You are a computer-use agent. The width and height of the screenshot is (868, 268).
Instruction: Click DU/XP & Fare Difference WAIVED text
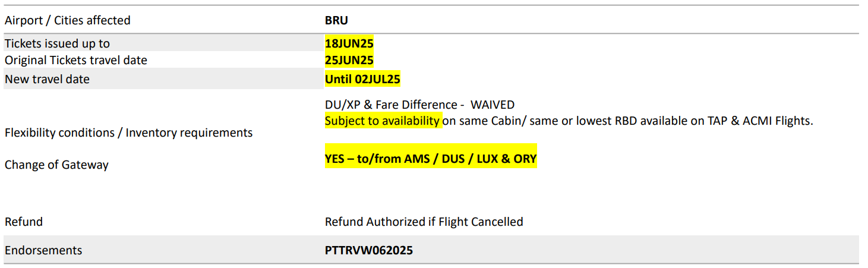419,105
